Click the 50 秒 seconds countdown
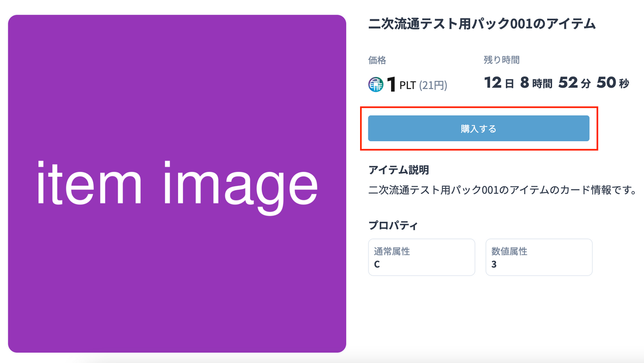The width and height of the screenshot is (644, 363). pos(613,83)
